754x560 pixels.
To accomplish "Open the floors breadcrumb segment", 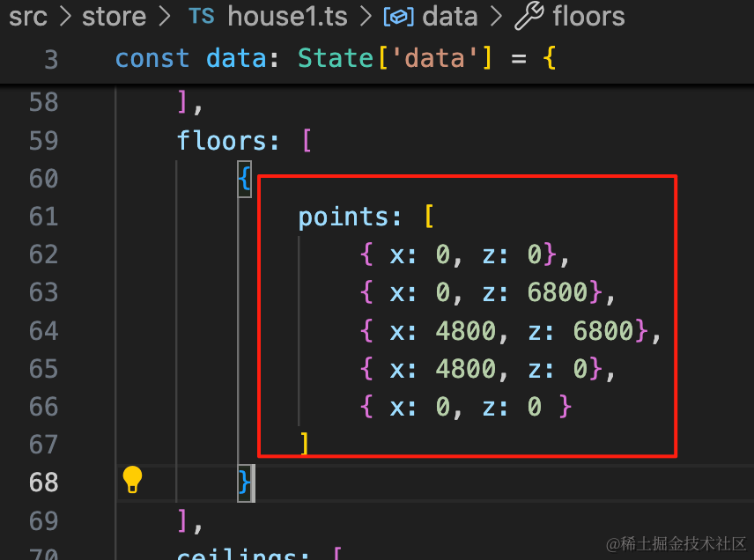I will click(588, 17).
